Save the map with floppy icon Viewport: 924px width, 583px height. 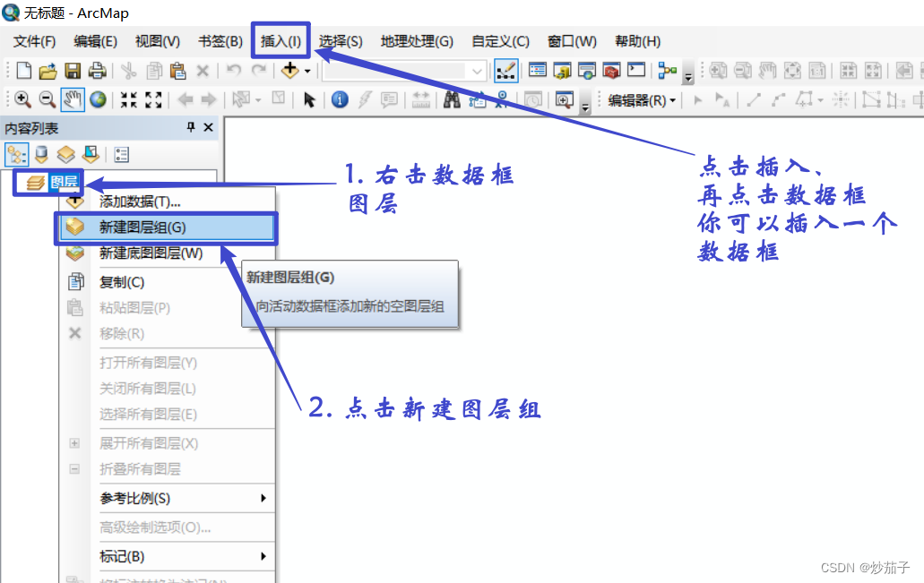point(73,72)
